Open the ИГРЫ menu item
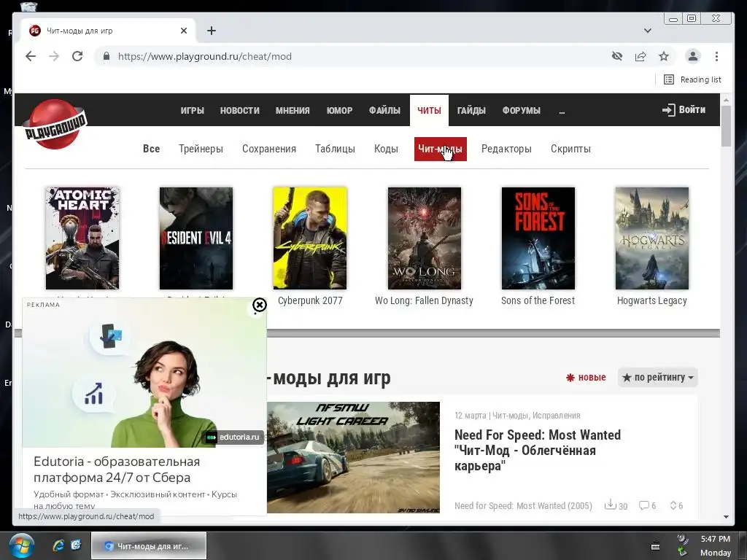The width and height of the screenshot is (747, 560). [193, 111]
